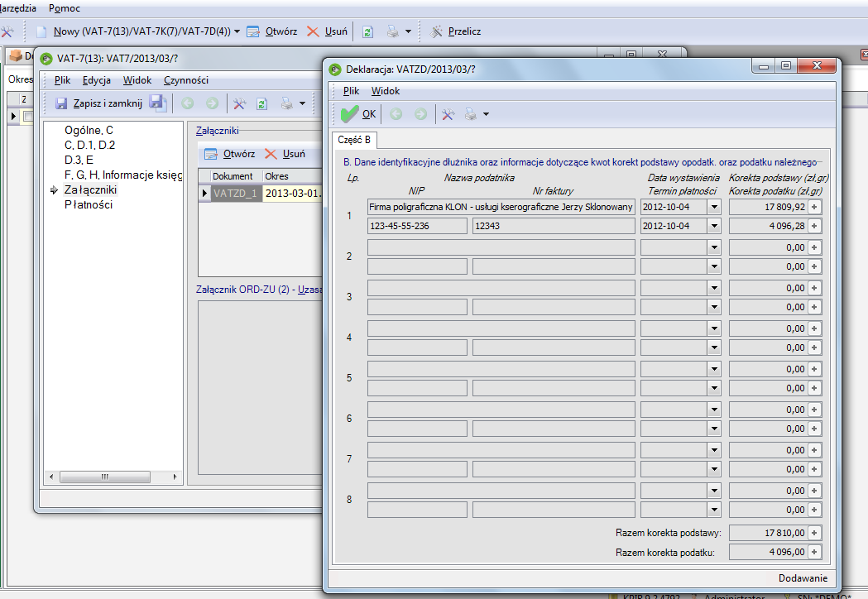Click tools icon at far left main toolbar
Screen dimensions: 868x599
tap(7, 31)
